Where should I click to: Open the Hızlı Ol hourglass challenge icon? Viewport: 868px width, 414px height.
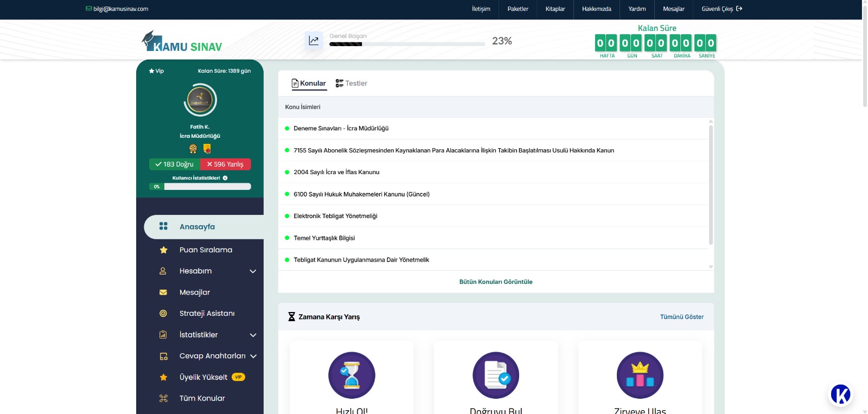coord(352,375)
